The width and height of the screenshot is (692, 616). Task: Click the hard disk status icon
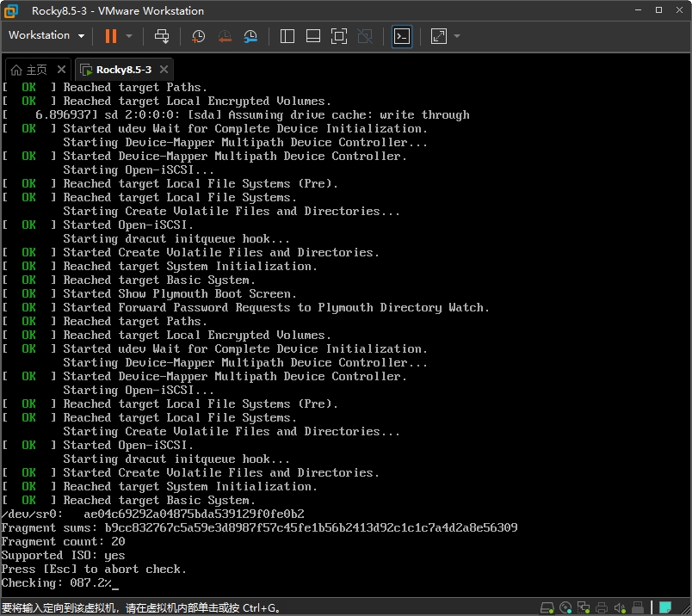coord(547,608)
